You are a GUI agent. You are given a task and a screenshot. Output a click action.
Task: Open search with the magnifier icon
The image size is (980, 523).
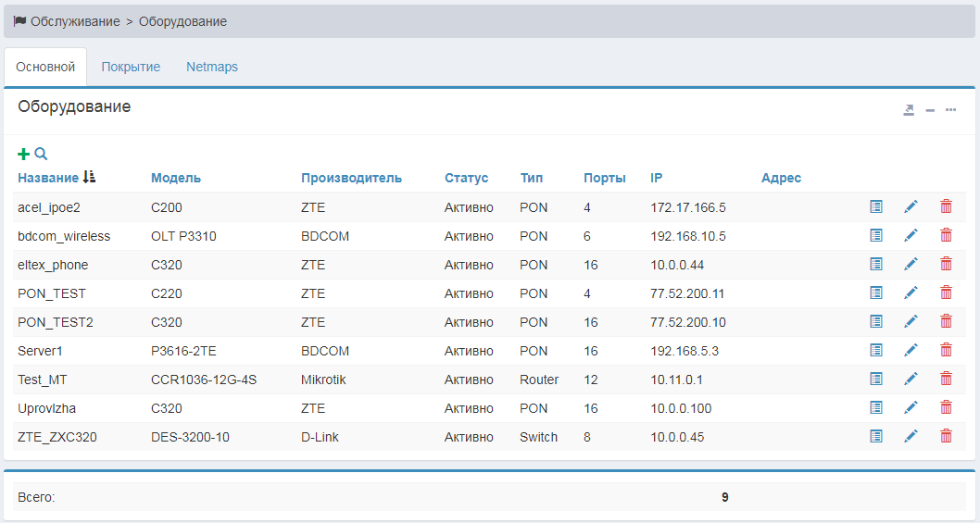point(41,155)
